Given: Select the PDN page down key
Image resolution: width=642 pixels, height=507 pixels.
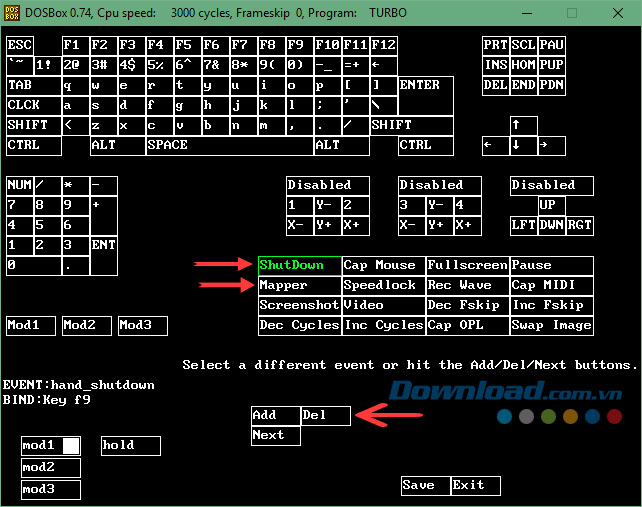Looking at the screenshot, I should coord(552,85).
